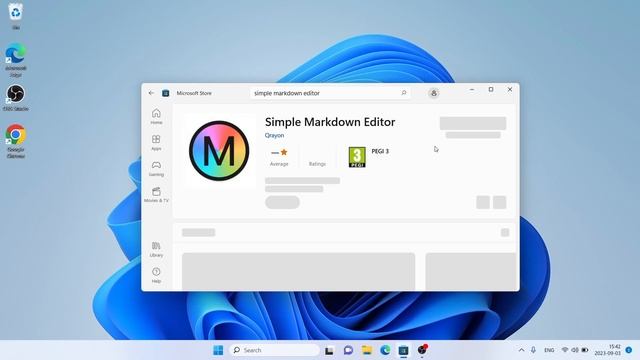The image size is (640, 360).
Task: Click the Microsoft Store logo icon
Action: pos(165,93)
